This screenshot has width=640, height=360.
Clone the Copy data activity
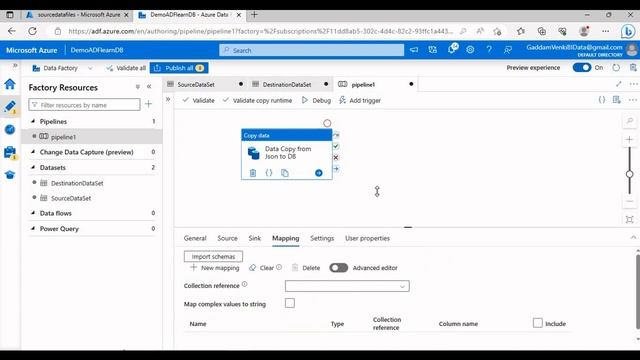click(x=285, y=173)
